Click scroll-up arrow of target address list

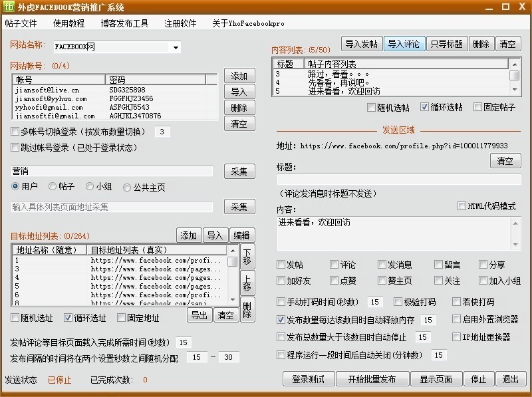(233, 251)
